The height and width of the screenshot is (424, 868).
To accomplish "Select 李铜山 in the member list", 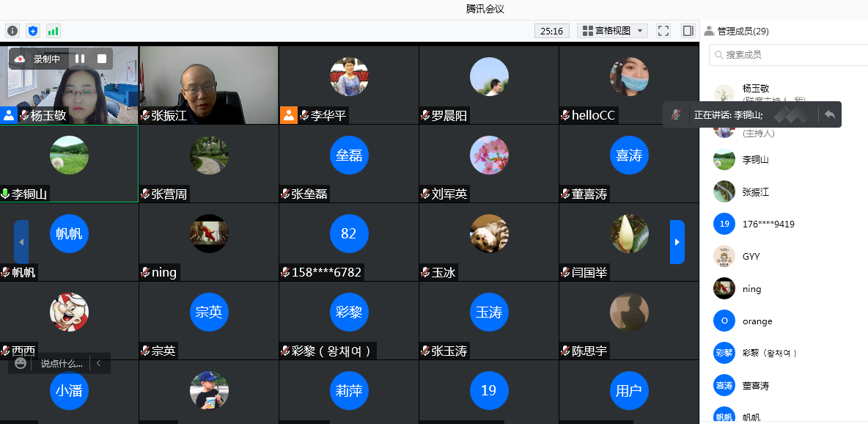I will pyautogui.click(x=756, y=159).
